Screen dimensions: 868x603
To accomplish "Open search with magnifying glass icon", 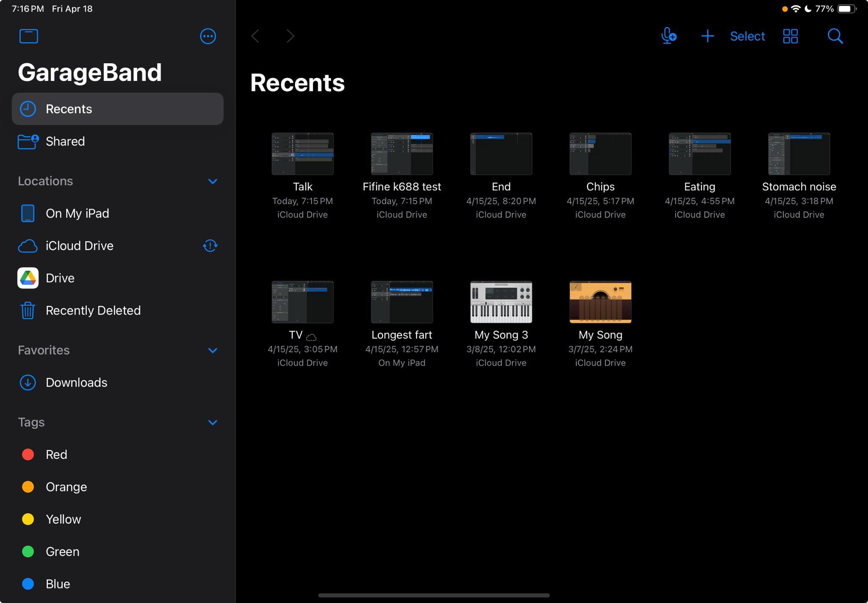I will pyautogui.click(x=835, y=36).
